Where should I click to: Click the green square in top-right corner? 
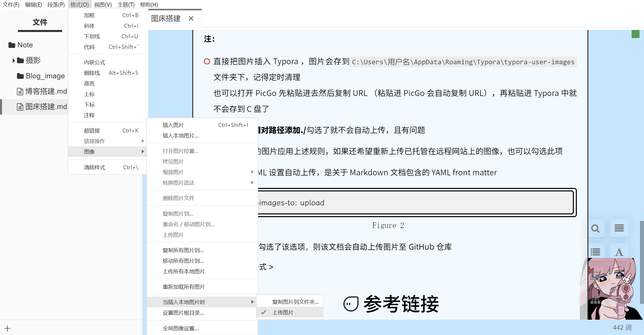[x=635, y=34]
